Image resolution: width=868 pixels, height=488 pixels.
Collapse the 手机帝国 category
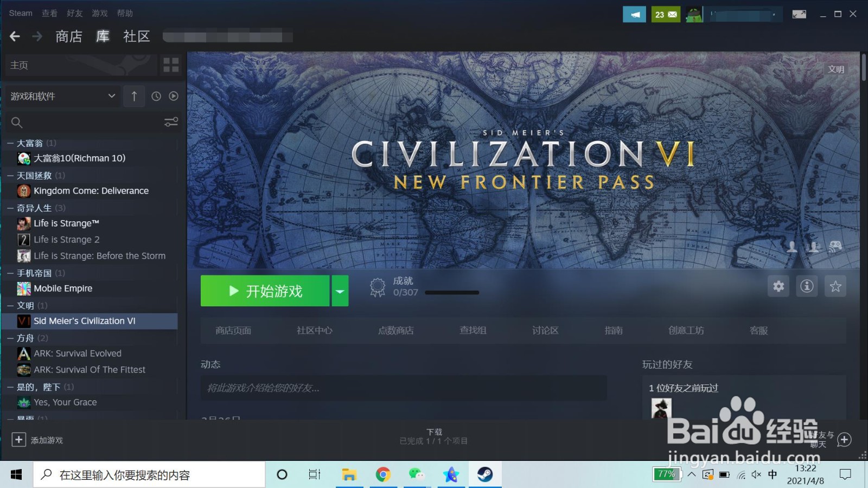10,273
